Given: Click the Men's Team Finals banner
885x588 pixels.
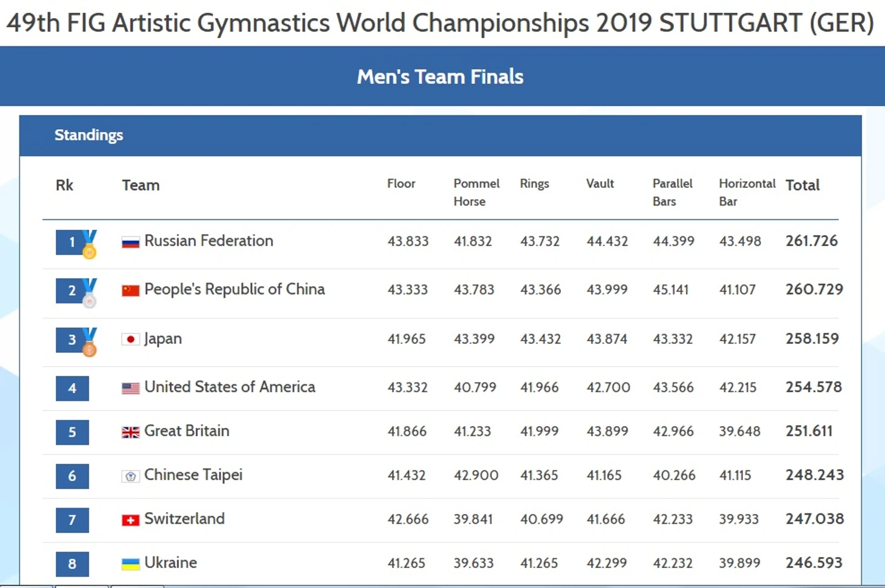Looking at the screenshot, I should 440,77.
